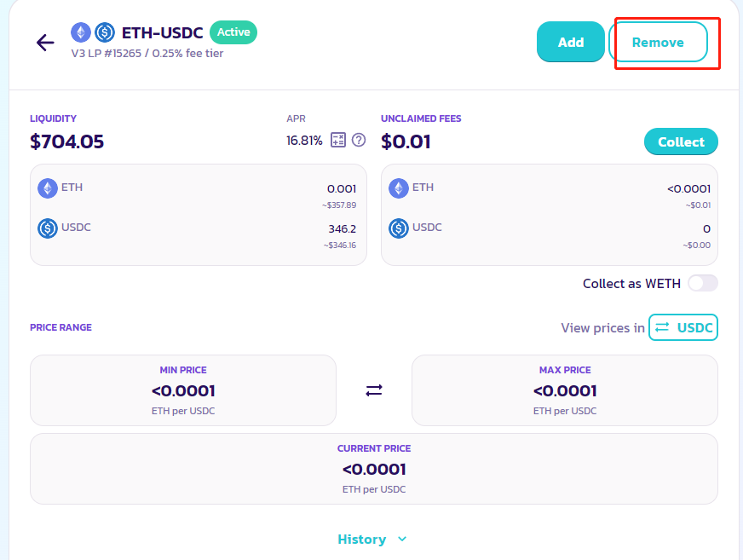Collect the unclaimed fees
This screenshot has height=560, width=743.
pyautogui.click(x=681, y=142)
